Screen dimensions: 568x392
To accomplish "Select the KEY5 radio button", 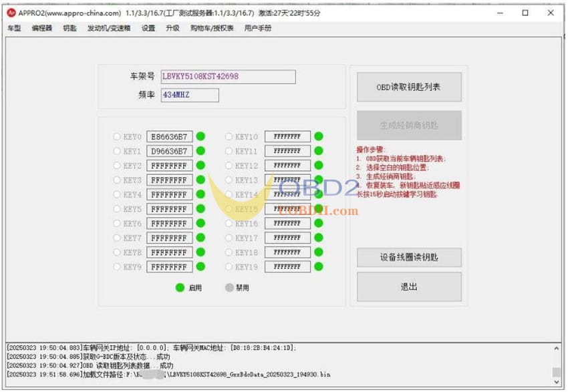I will [117, 209].
